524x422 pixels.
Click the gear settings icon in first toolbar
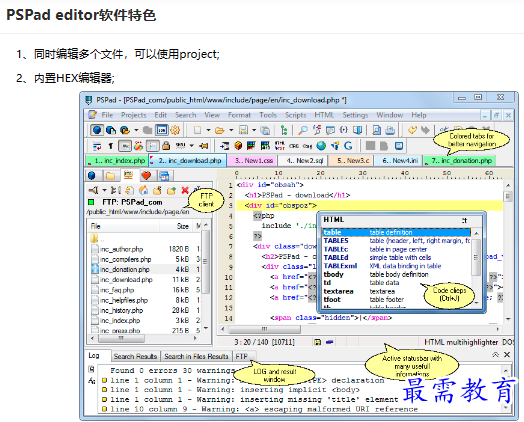click(175, 130)
